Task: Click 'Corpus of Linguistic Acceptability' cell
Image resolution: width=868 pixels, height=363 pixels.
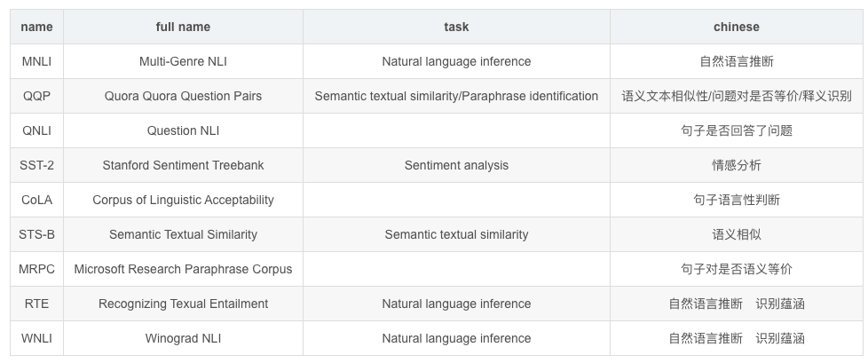Action: click(x=183, y=200)
